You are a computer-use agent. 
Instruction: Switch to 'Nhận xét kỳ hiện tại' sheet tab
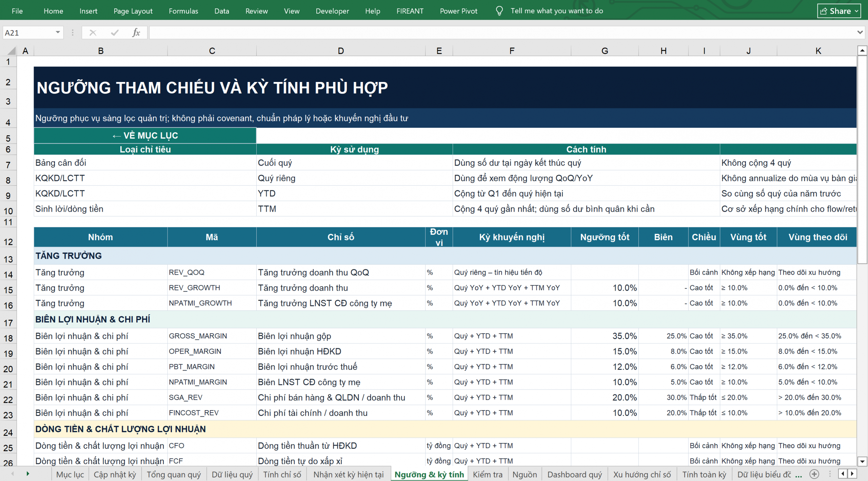349,474
